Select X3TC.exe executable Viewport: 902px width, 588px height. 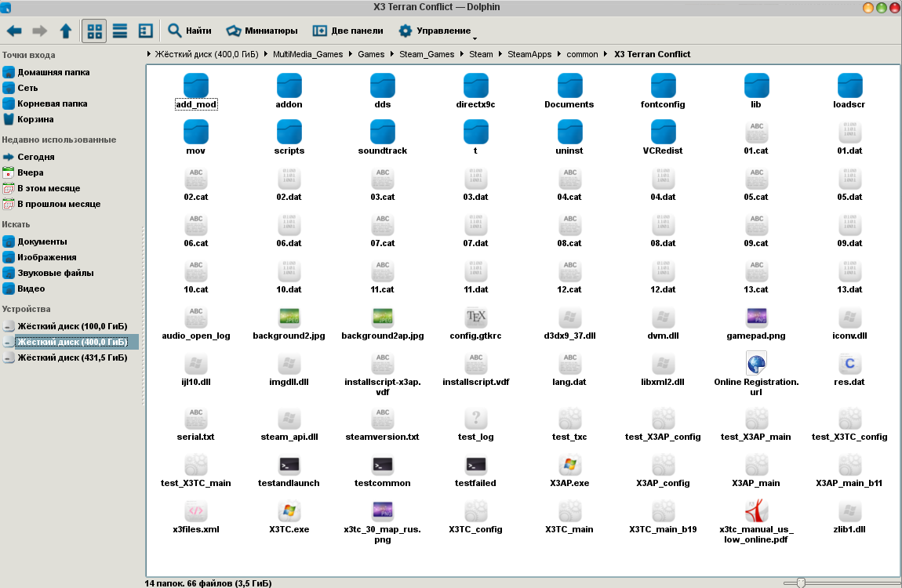click(289, 517)
